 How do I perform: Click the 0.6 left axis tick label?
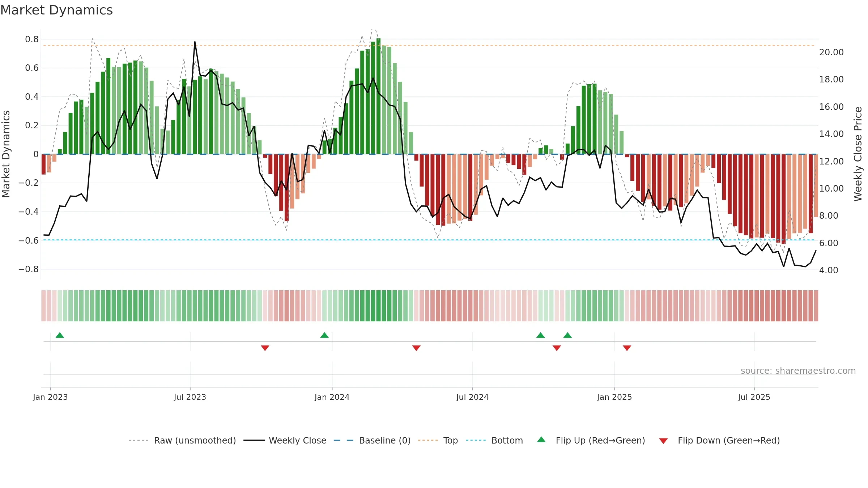click(x=32, y=68)
